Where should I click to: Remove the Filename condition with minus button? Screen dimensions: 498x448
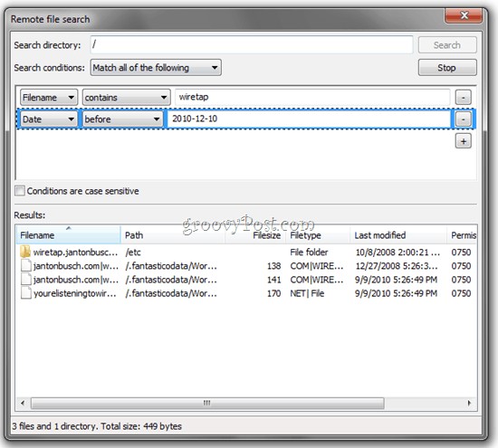pyautogui.click(x=464, y=97)
